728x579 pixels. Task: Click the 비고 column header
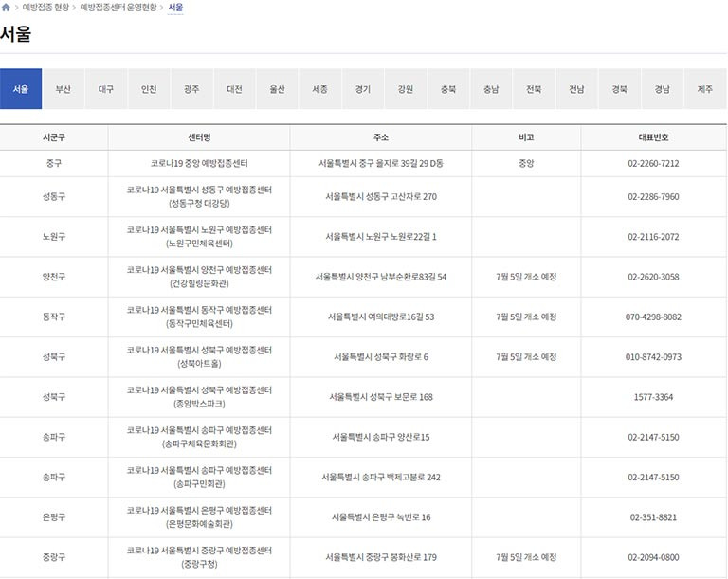click(x=526, y=137)
